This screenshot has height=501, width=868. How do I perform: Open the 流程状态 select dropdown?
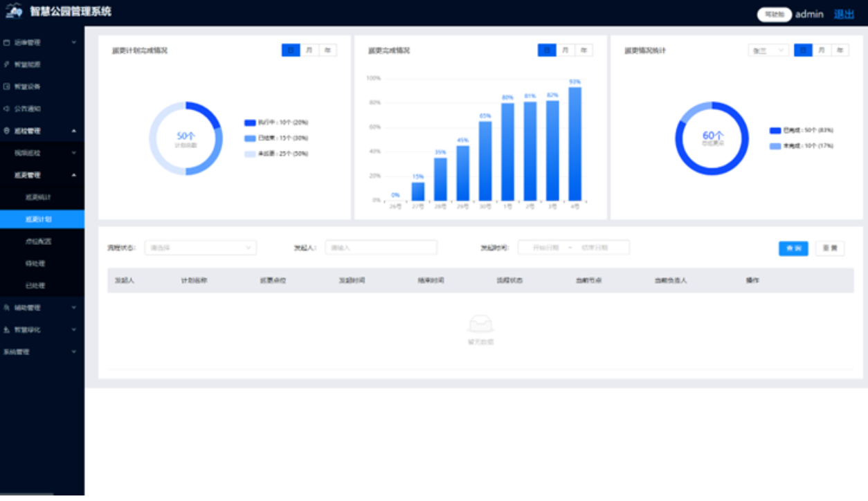click(200, 248)
